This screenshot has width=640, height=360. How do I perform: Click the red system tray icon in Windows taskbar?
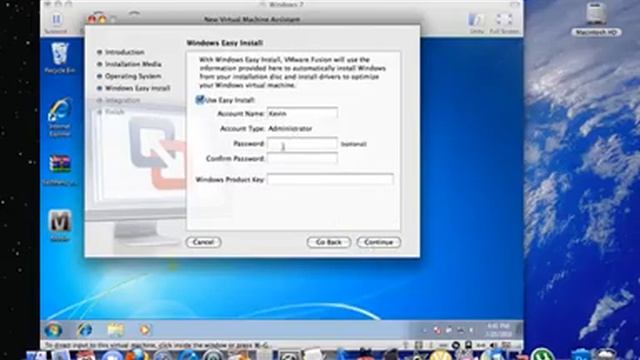coord(437,330)
